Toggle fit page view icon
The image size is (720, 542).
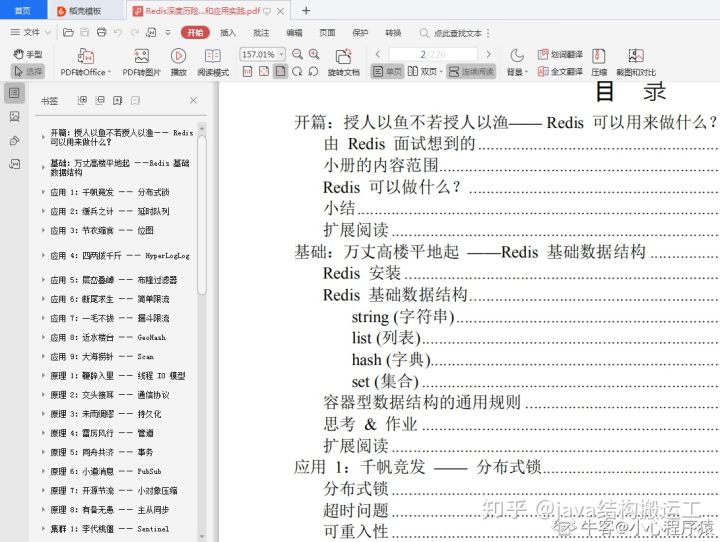280,71
